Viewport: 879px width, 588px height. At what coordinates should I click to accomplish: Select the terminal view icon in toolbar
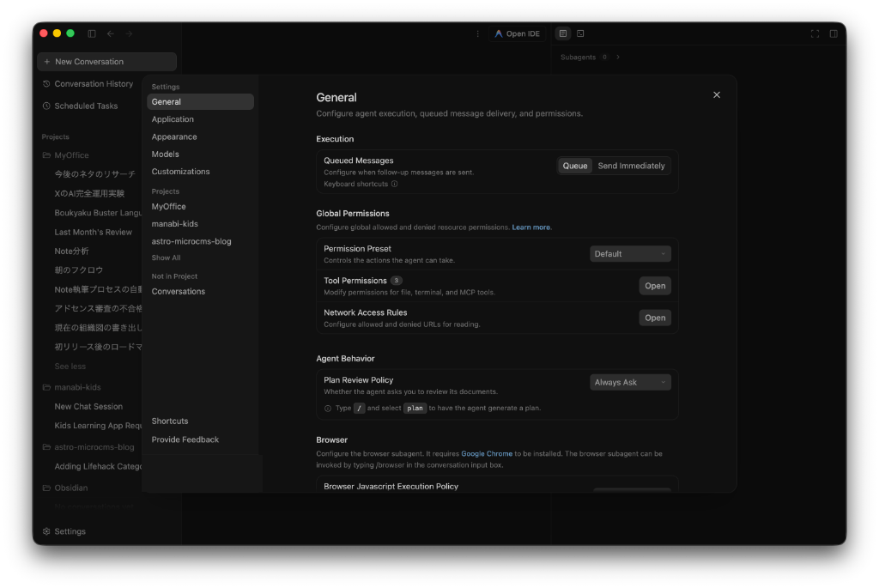tap(580, 33)
